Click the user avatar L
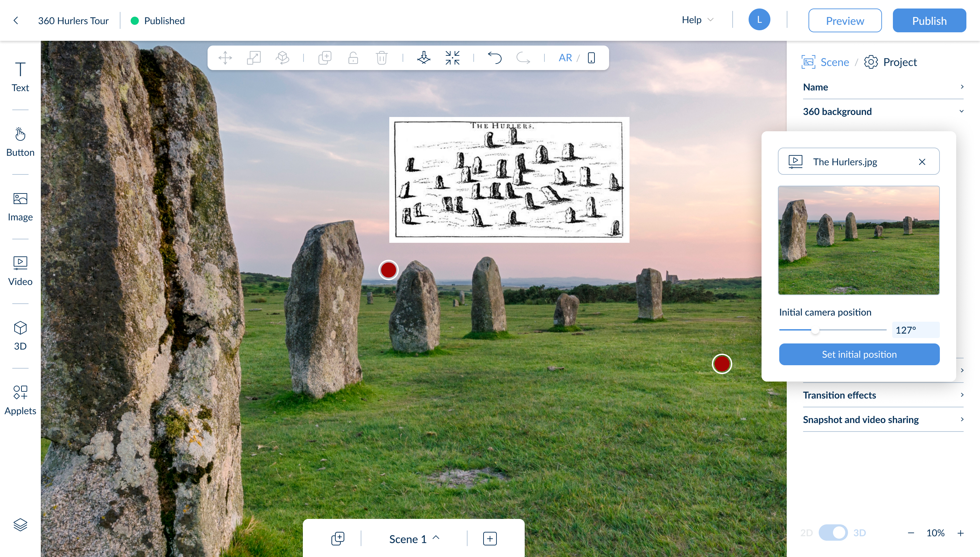This screenshot has height=557, width=980. click(x=759, y=19)
